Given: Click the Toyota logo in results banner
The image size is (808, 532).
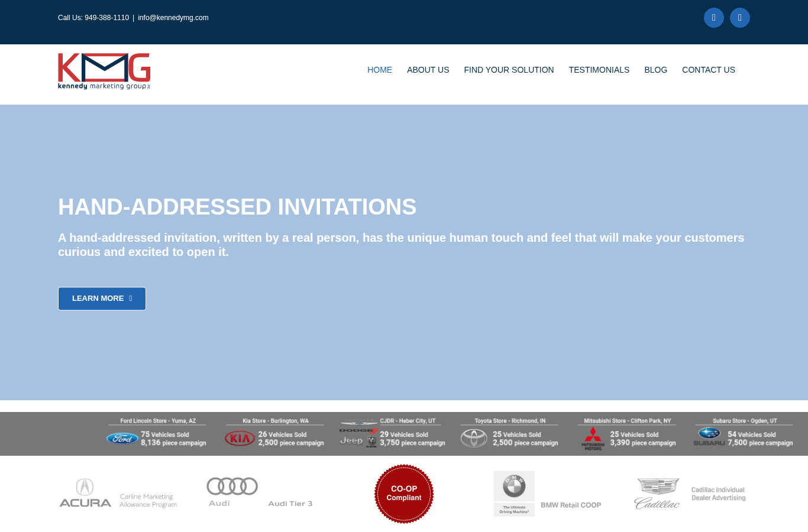Looking at the screenshot, I should coord(474,439).
